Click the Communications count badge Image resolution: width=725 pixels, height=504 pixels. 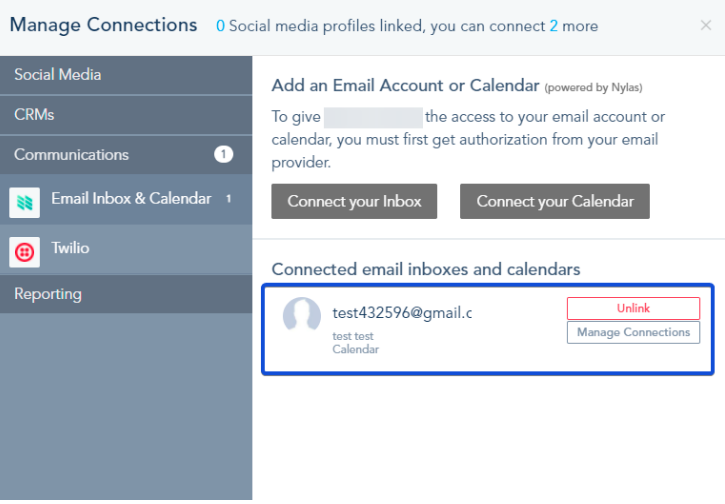pos(223,155)
